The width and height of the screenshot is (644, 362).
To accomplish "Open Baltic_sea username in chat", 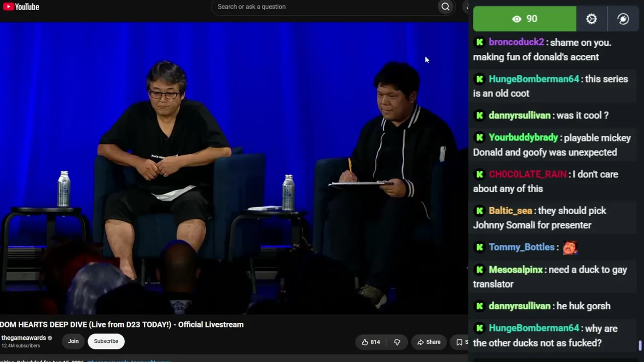I will (510, 211).
